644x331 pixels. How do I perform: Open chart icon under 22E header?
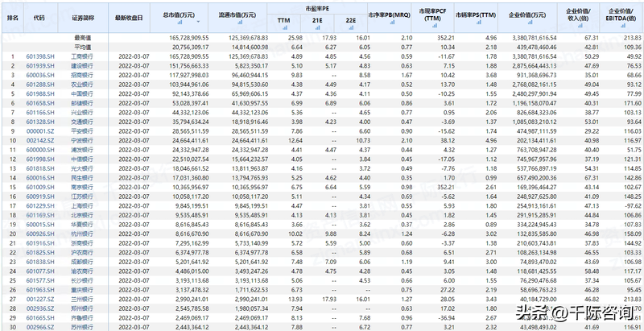[x=351, y=27]
